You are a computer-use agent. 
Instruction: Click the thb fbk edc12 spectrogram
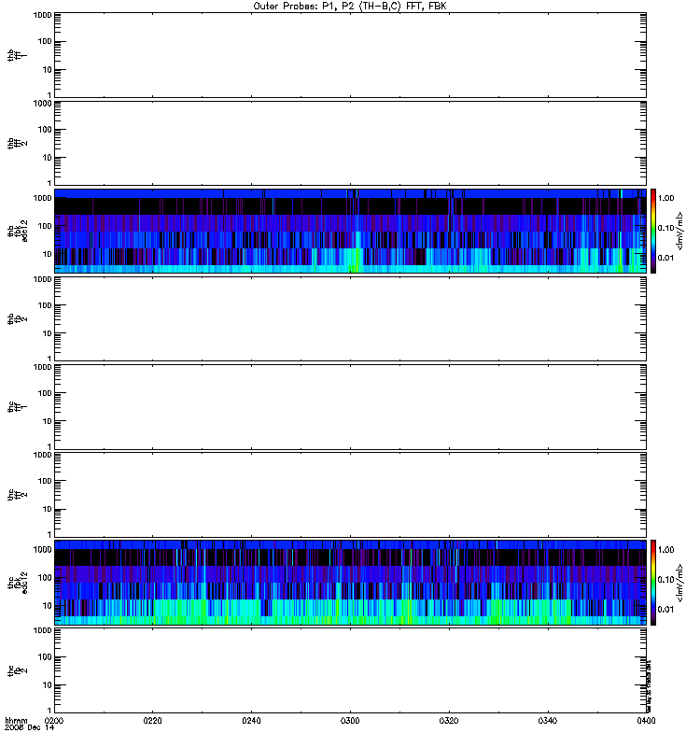(x=350, y=231)
